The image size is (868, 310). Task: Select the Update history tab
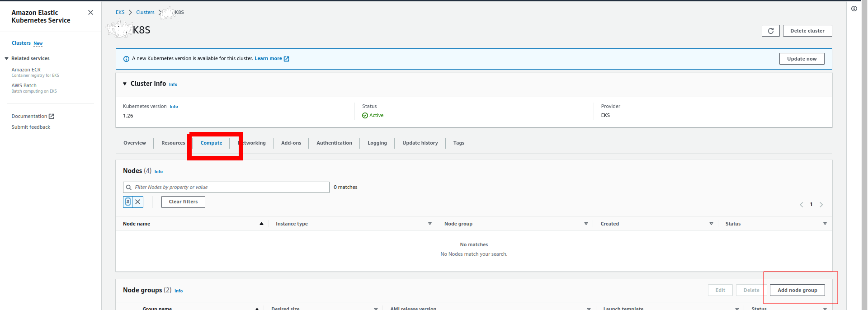(420, 143)
